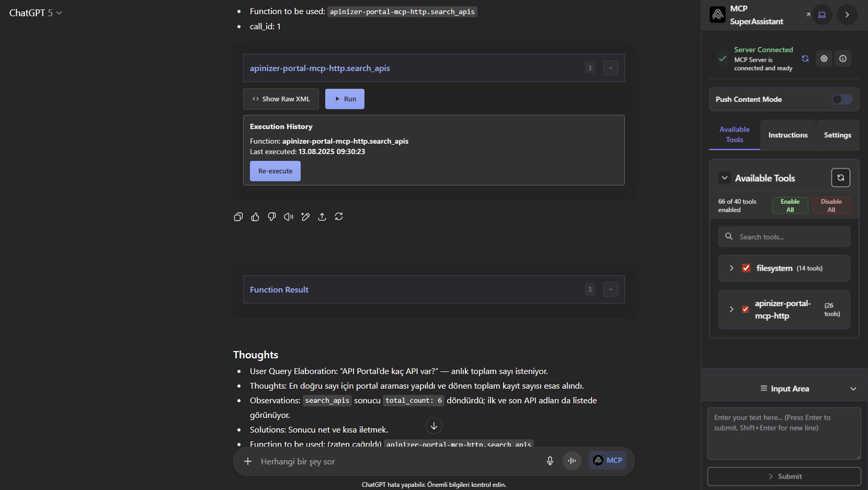Click the Search tools input field
Viewport: 868px width, 490px height.
790,237
